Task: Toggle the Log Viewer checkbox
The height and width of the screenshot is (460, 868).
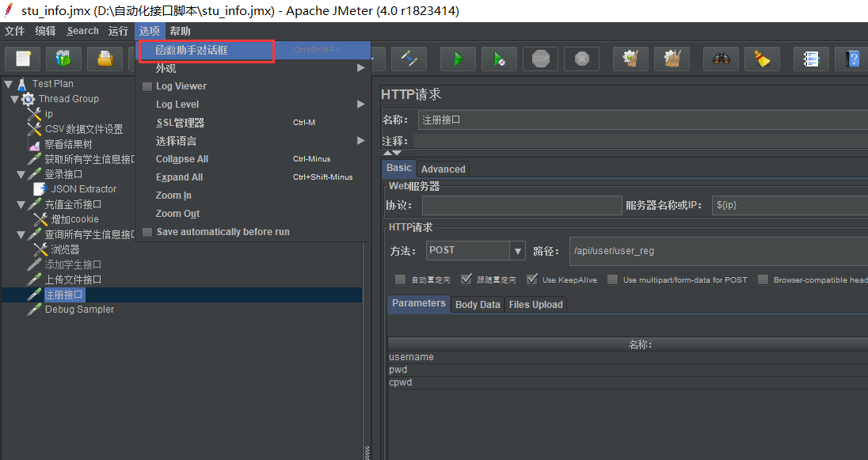Action: coord(147,86)
